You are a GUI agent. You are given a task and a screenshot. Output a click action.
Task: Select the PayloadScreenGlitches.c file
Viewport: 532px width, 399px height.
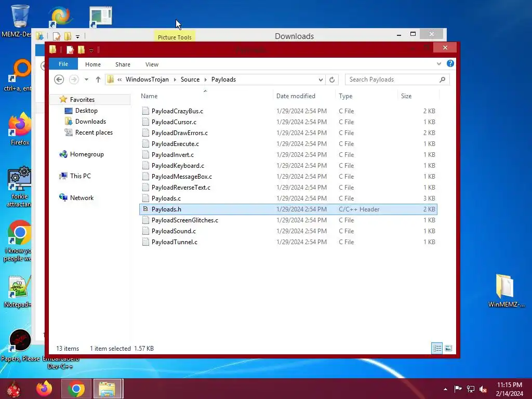pyautogui.click(x=184, y=220)
